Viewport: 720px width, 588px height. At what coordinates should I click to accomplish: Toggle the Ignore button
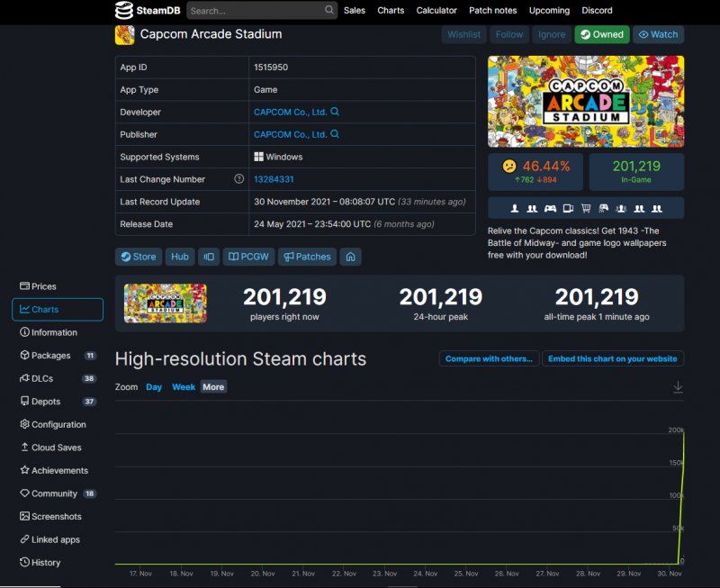point(551,34)
